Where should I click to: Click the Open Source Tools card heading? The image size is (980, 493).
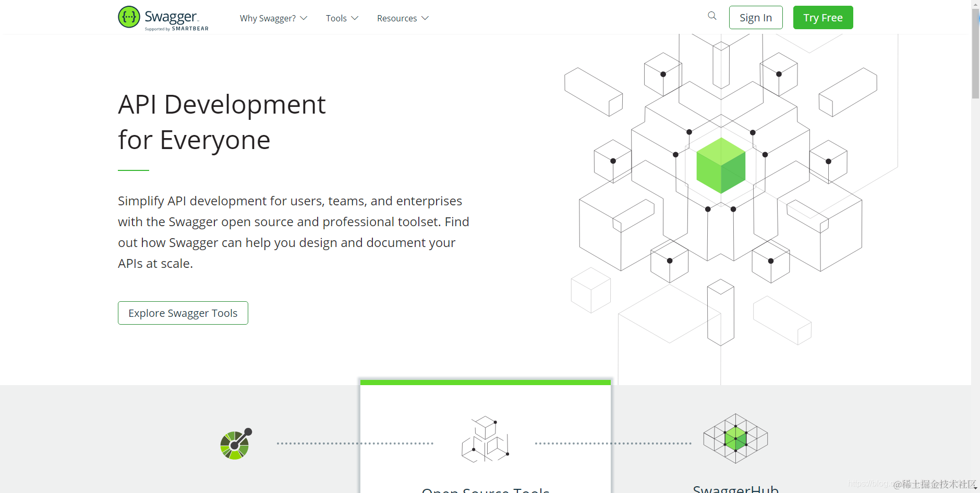coord(486,490)
